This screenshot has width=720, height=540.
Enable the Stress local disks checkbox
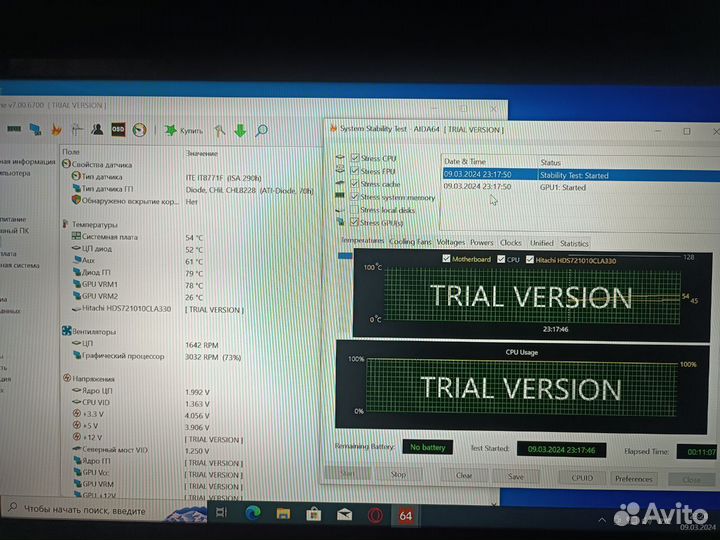(355, 209)
